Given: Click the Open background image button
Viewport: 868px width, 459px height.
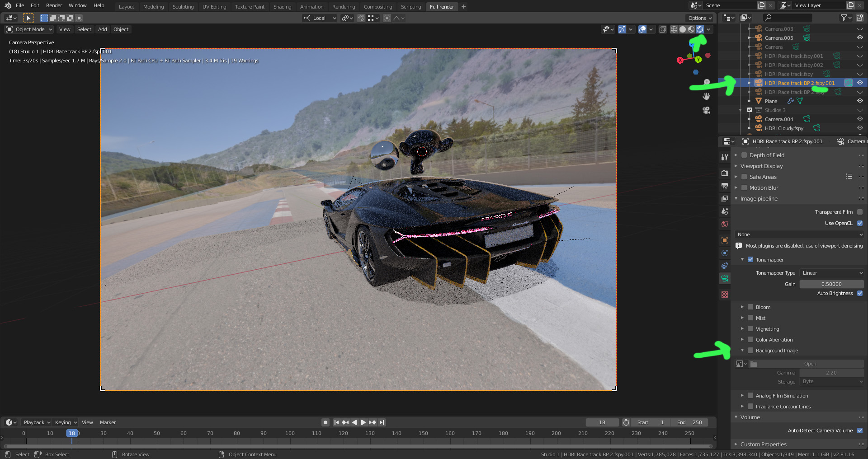Looking at the screenshot, I should click(x=810, y=364).
